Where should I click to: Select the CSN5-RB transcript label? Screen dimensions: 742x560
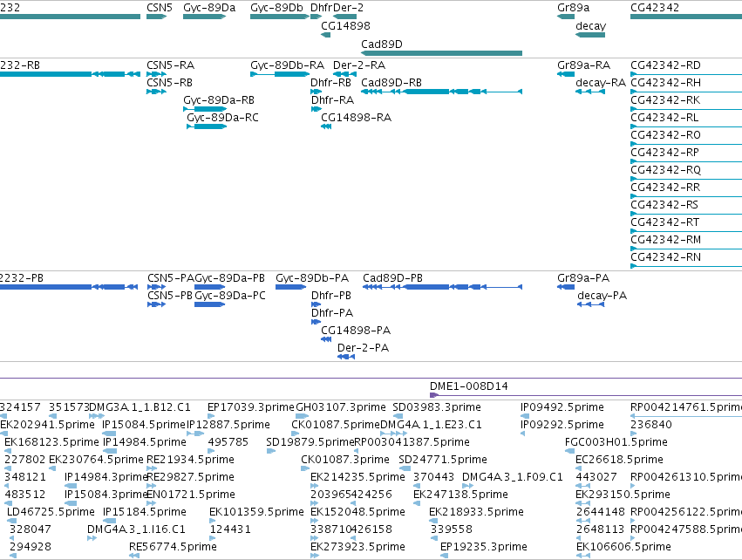pos(169,83)
